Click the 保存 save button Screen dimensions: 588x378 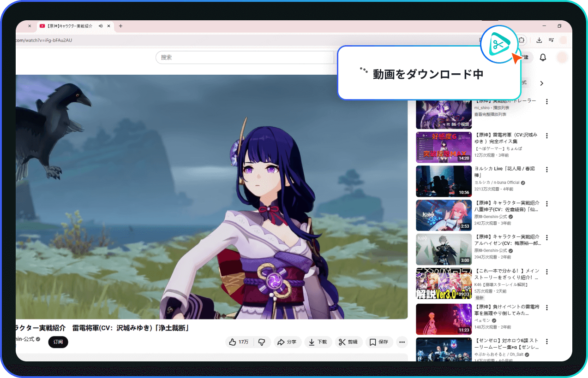click(379, 342)
